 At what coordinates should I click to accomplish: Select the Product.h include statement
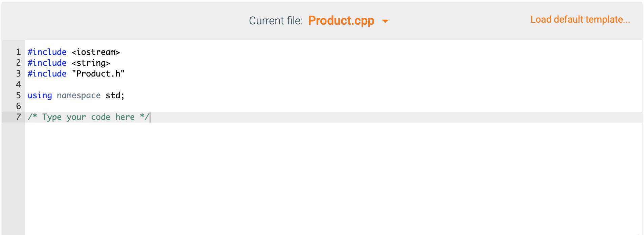point(76,73)
